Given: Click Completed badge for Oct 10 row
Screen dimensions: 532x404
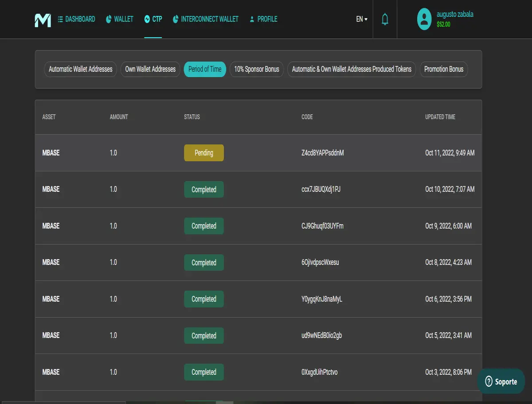Looking at the screenshot, I should coord(204,190).
